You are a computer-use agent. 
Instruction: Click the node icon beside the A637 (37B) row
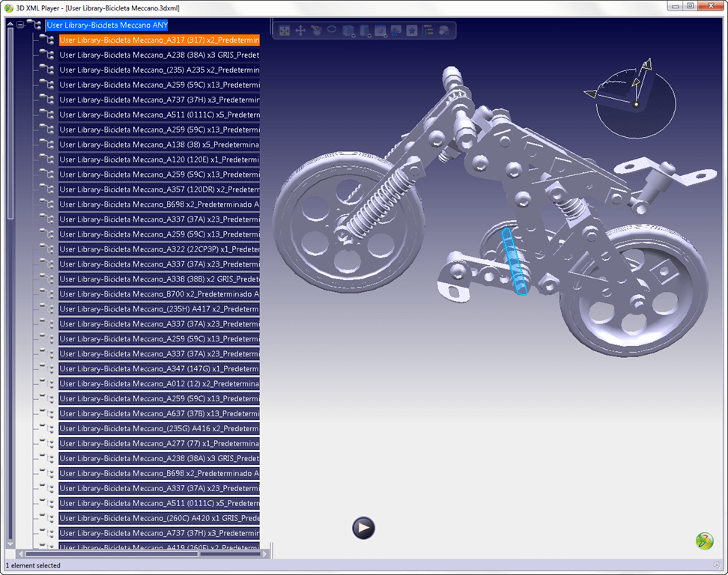47,413
